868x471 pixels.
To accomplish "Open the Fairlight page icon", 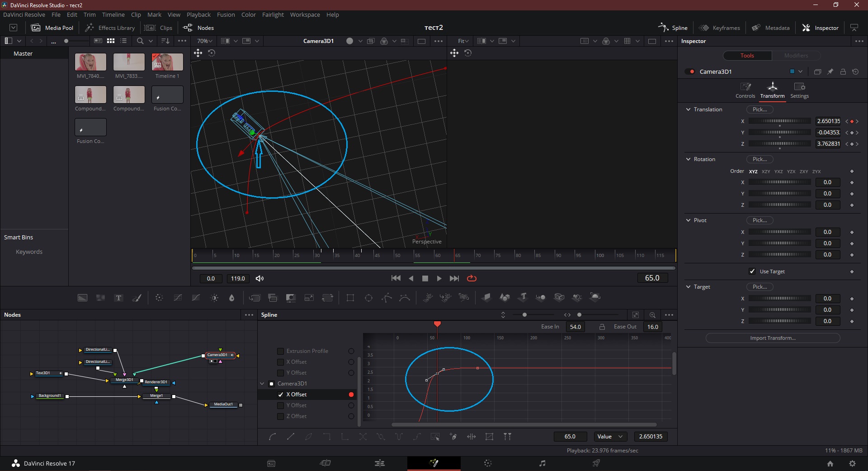I will coord(542,463).
